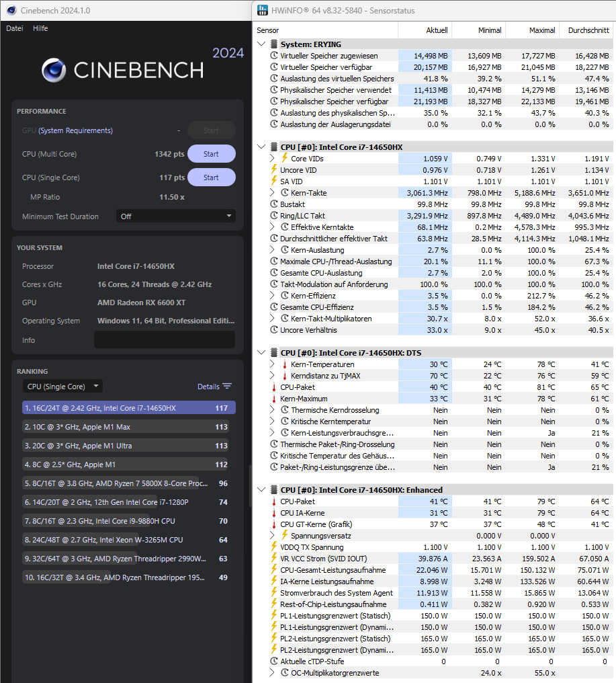Click lightning icon beside CPU-Gesamt-Leistungsaufnahme
The image size is (616, 683).
274,569
